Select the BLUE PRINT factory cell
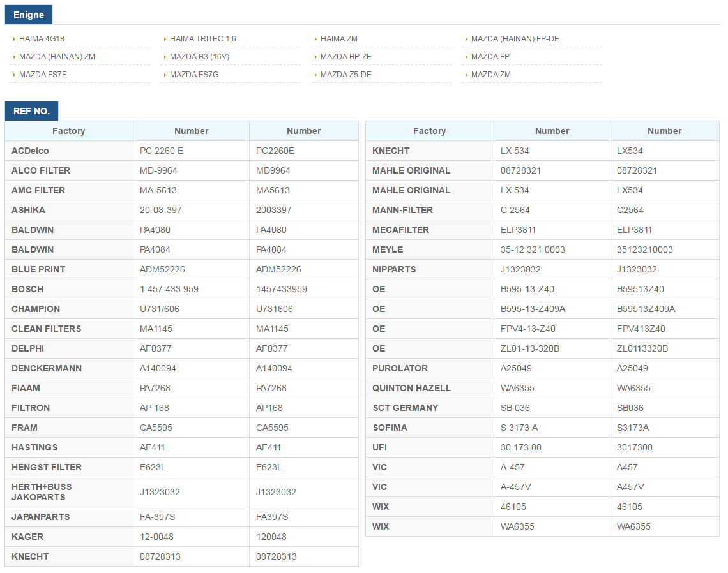This screenshot has width=728, height=573. [x=69, y=269]
